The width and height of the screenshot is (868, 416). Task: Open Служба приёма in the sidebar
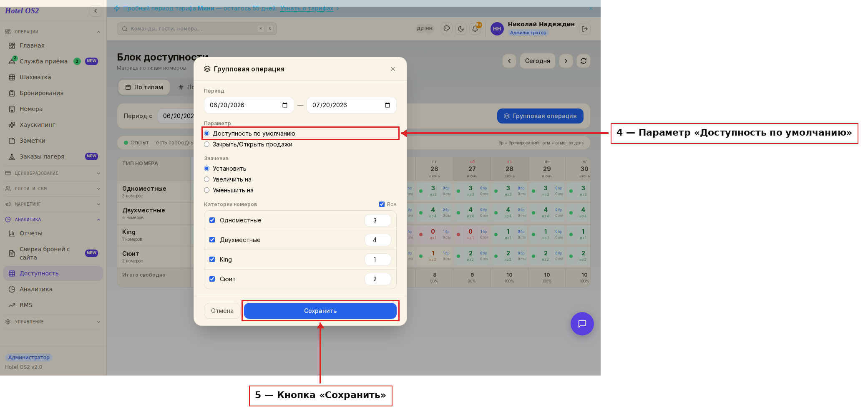click(53, 61)
